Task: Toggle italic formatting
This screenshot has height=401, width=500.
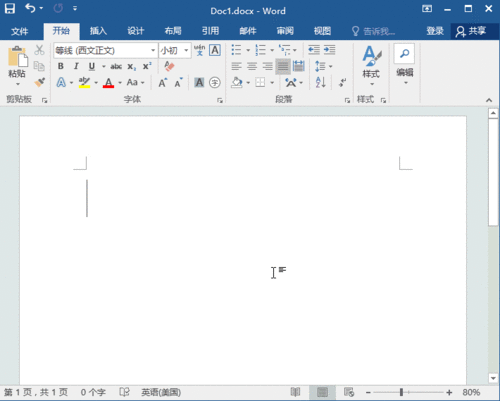Action: tap(76, 66)
